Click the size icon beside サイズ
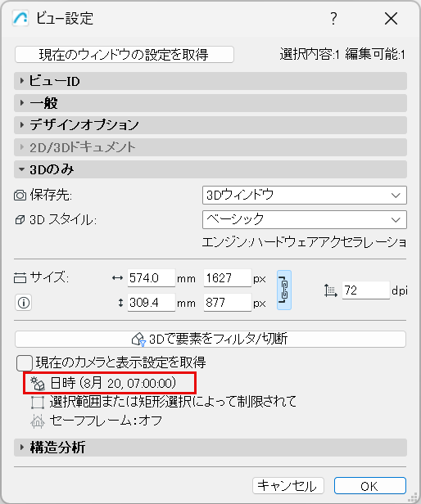421x504 pixels. pos(20,277)
